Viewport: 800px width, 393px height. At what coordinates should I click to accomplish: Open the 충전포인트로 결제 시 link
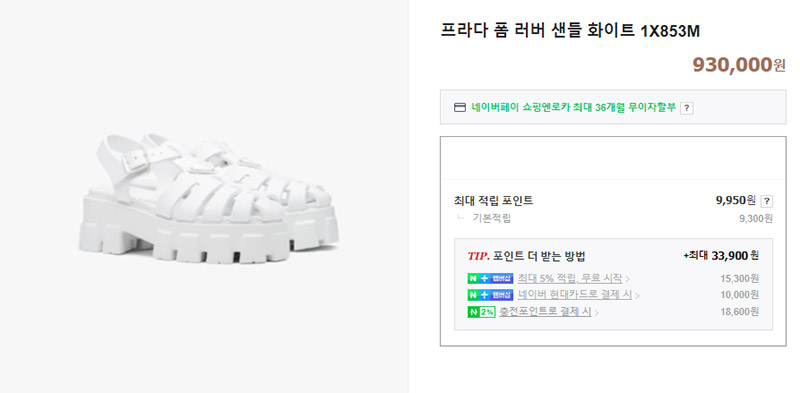545,312
